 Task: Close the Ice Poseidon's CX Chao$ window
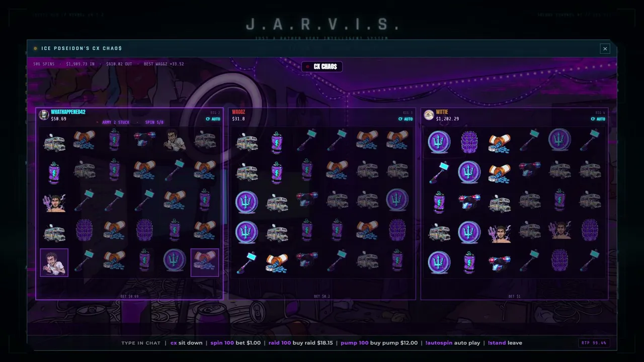[605, 49]
